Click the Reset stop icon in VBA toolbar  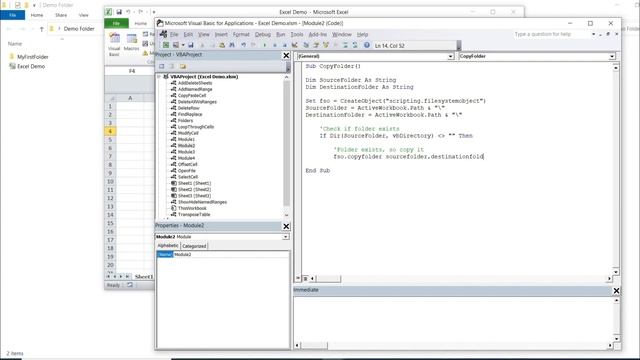284,45
